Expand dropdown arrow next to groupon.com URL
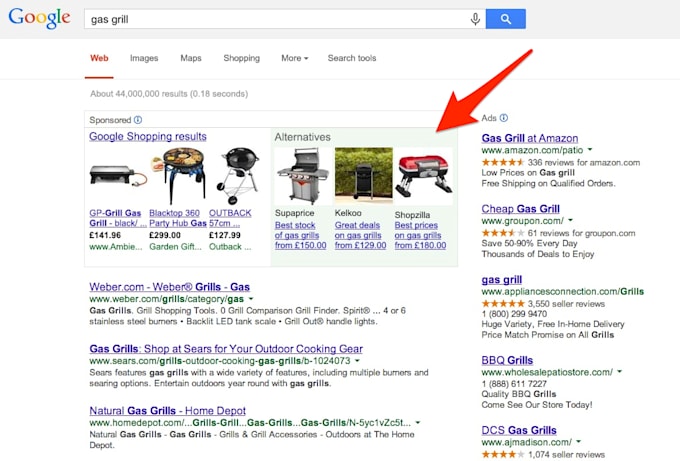The height and width of the screenshot is (461, 680). pyautogui.click(x=571, y=221)
